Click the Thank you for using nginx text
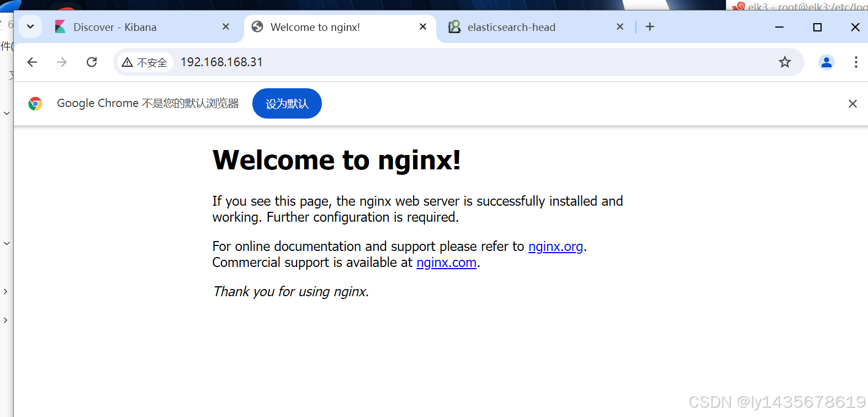 [x=291, y=292]
